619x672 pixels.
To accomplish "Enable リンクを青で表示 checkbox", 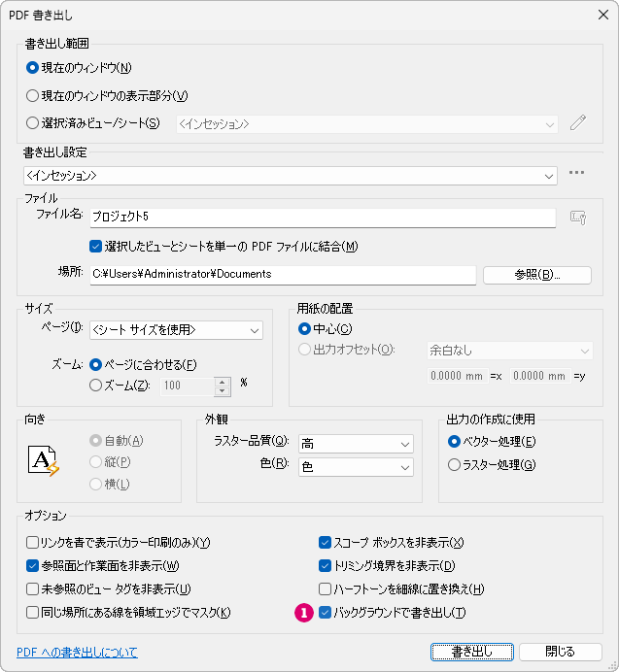I will click(x=33, y=542).
